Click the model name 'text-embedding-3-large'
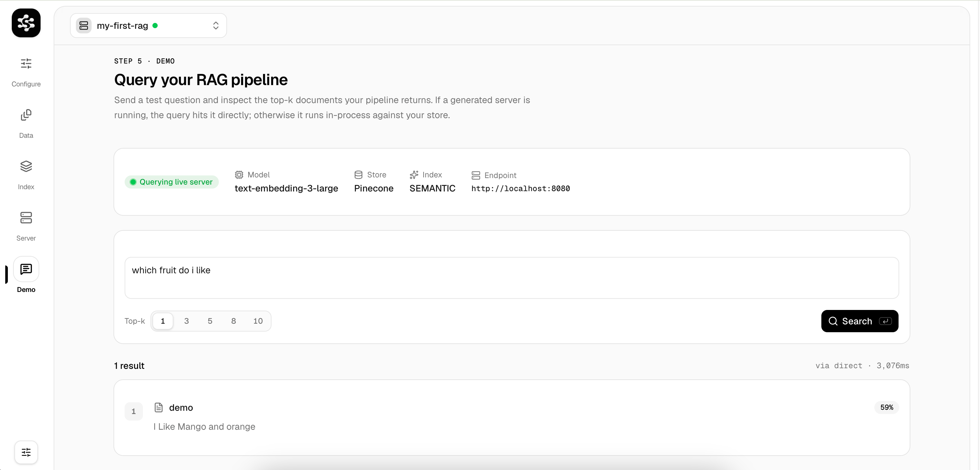 (x=286, y=189)
